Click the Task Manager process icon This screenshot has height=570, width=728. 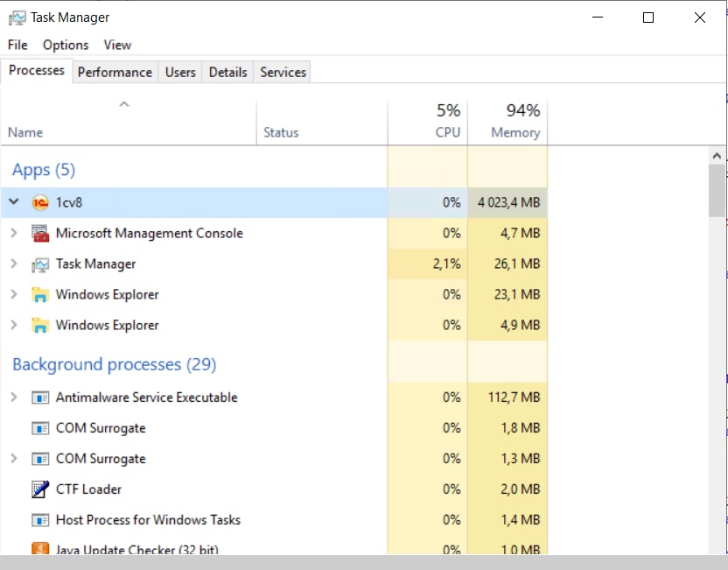tap(40, 264)
